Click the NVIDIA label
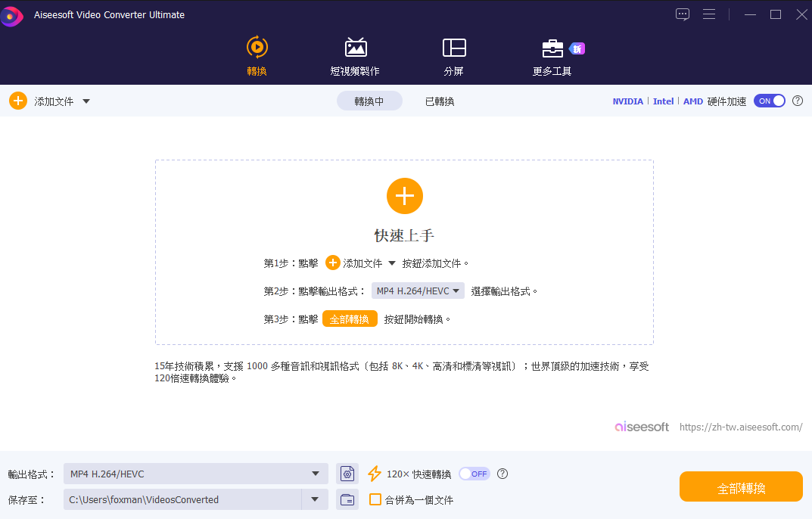812x519 pixels. click(627, 101)
